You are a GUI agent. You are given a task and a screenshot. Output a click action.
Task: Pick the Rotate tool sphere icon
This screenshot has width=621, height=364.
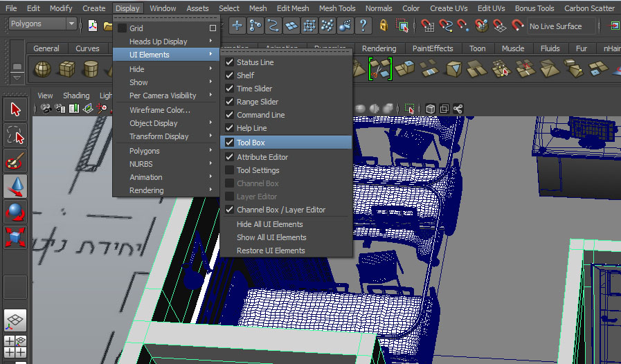coord(15,211)
